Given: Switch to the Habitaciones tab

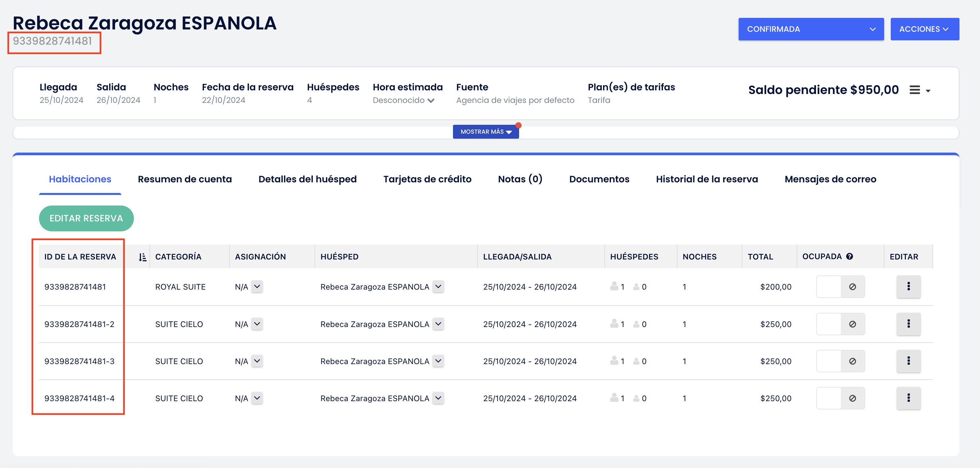Looking at the screenshot, I should coord(80,179).
